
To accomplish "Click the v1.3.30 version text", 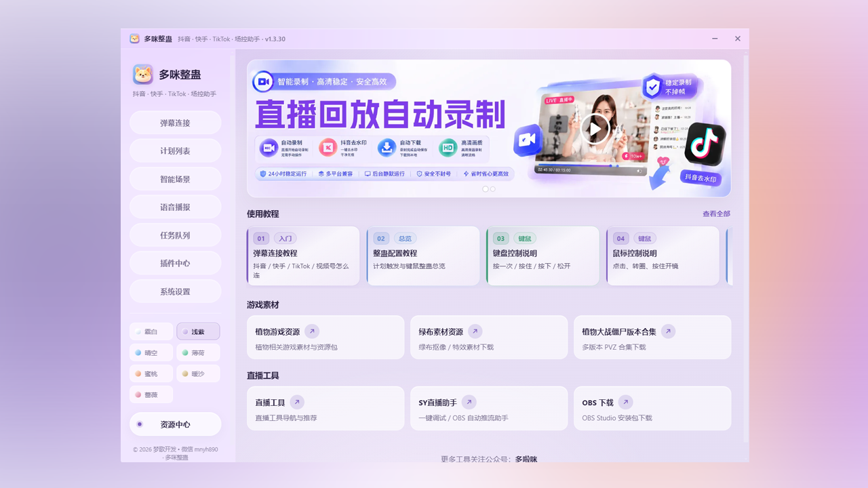I will click(x=275, y=39).
